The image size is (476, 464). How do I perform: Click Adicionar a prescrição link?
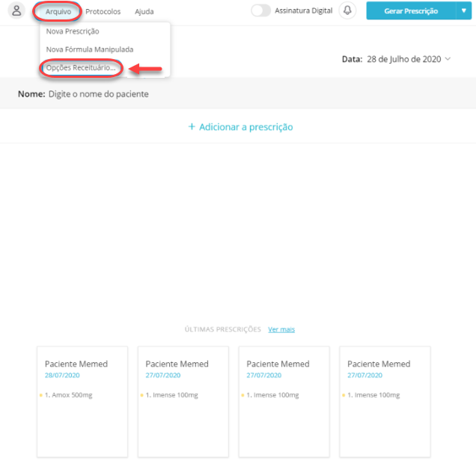point(246,126)
